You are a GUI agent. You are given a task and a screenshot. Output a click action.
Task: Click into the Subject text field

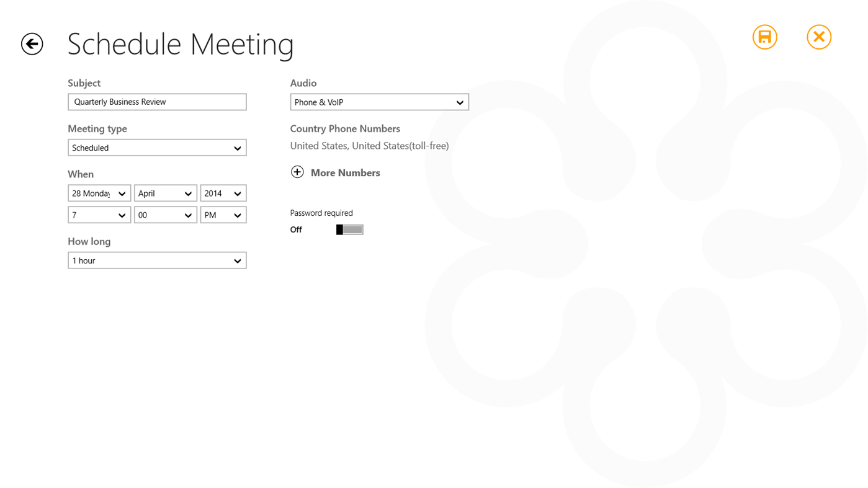pyautogui.click(x=157, y=102)
